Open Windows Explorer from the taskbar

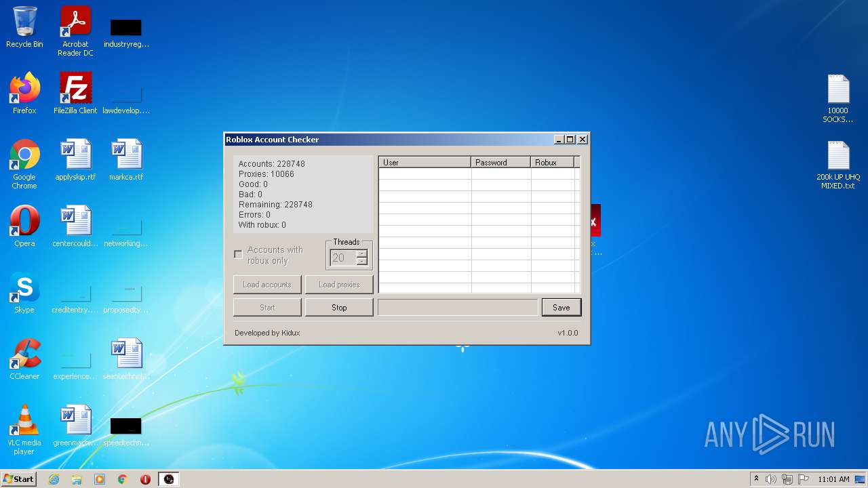pyautogui.click(x=77, y=479)
